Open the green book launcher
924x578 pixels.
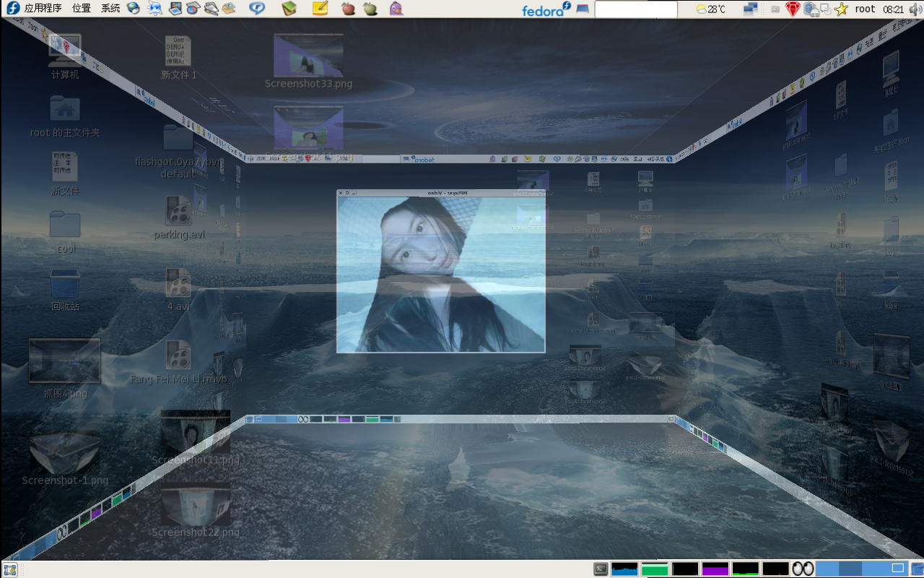tap(289, 9)
